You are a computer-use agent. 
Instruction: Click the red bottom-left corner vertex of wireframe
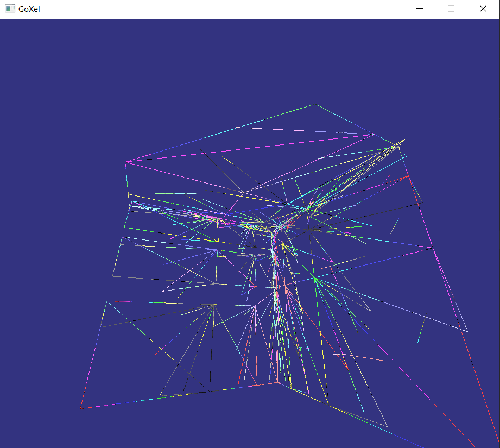click(x=81, y=408)
